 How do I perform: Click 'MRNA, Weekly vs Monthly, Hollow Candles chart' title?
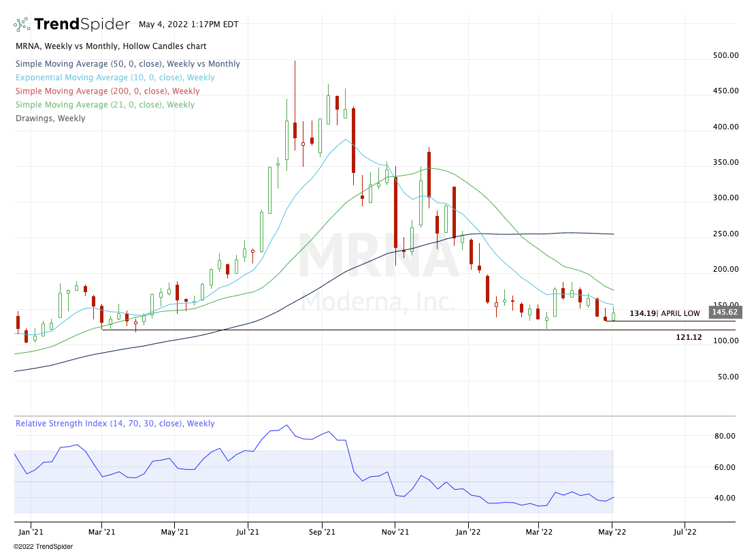[x=111, y=46]
